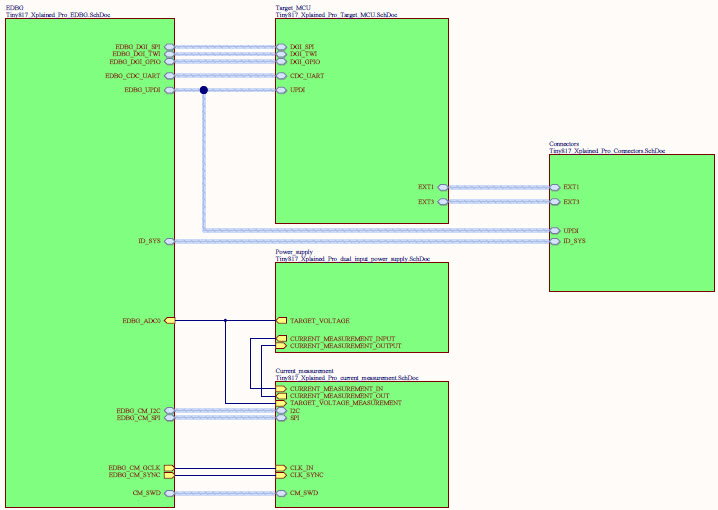Select the ID_SYS port on EDBG block
The width and height of the screenshot is (718, 510).
pos(169,241)
